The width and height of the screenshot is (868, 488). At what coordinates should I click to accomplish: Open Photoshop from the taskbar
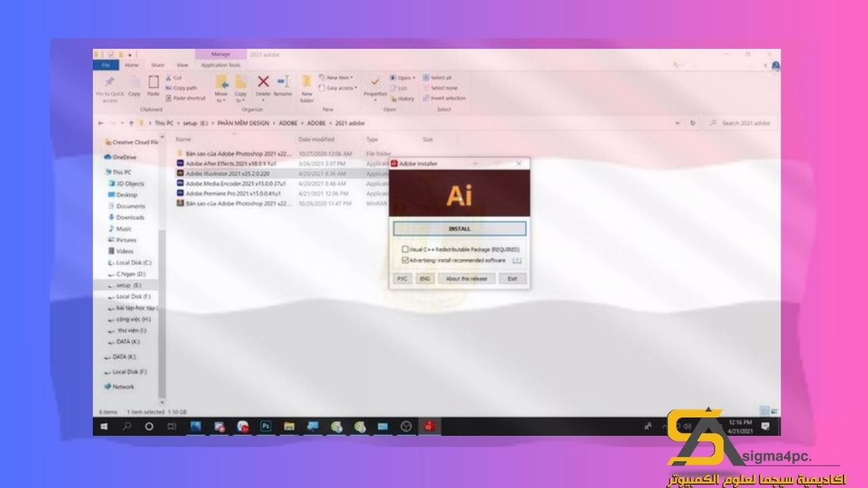point(266,426)
